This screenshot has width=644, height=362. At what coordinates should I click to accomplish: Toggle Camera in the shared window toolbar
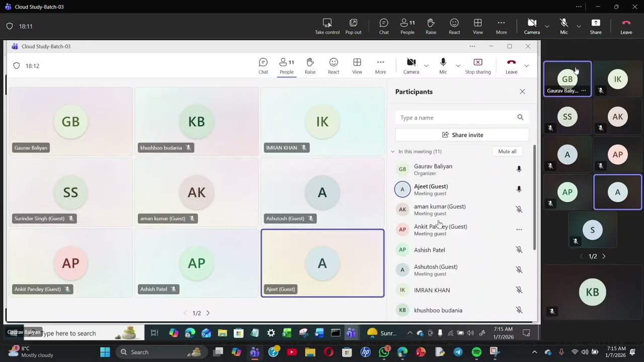tap(411, 66)
